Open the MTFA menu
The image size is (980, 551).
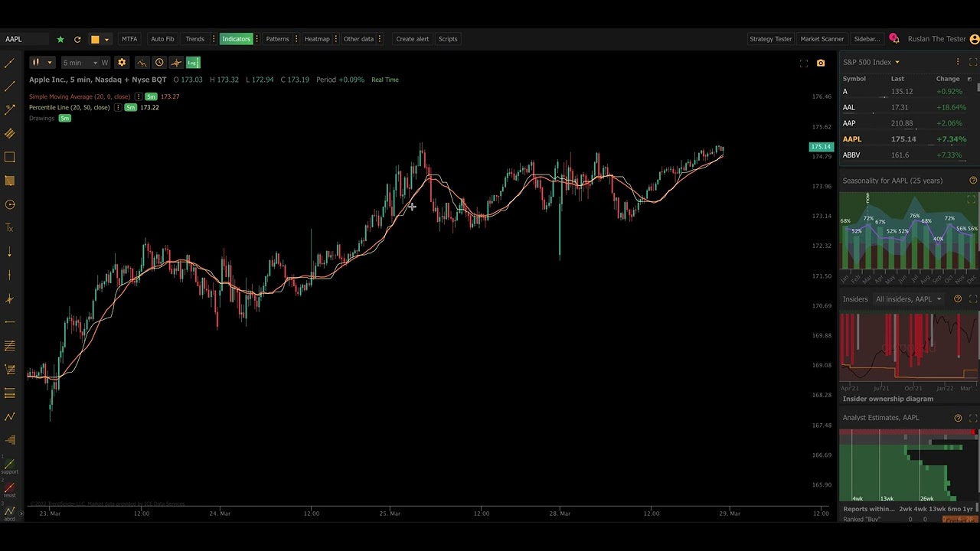pos(129,39)
